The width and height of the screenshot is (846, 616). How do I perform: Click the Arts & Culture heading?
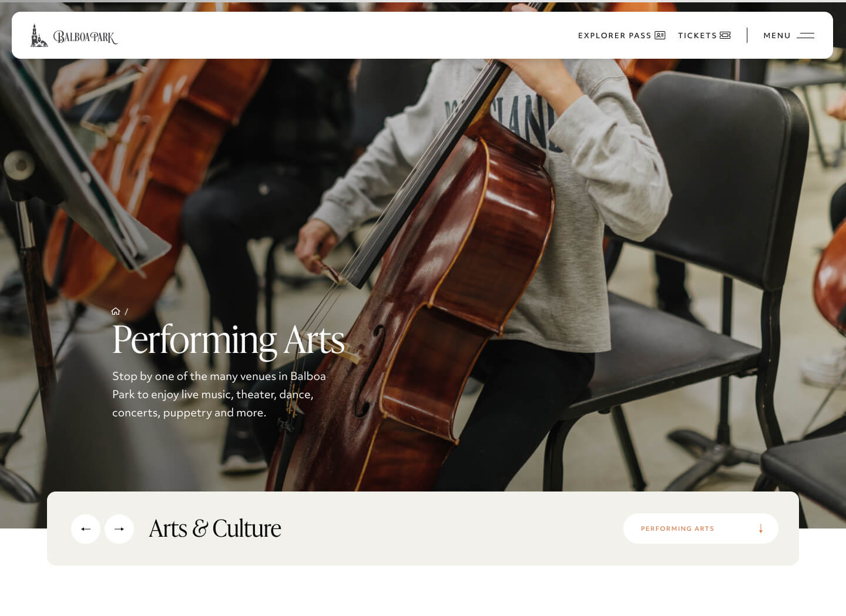point(215,529)
